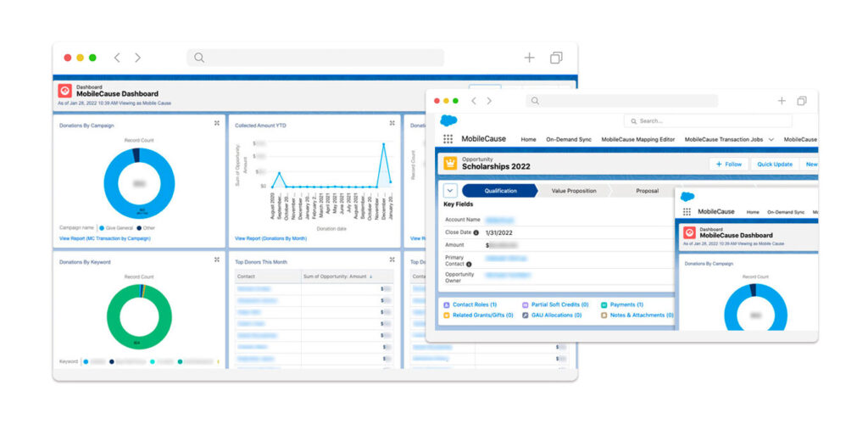Image resolution: width=868 pixels, height=430 pixels.
Task: Go back in the dashboard browser window
Action: tap(117, 58)
